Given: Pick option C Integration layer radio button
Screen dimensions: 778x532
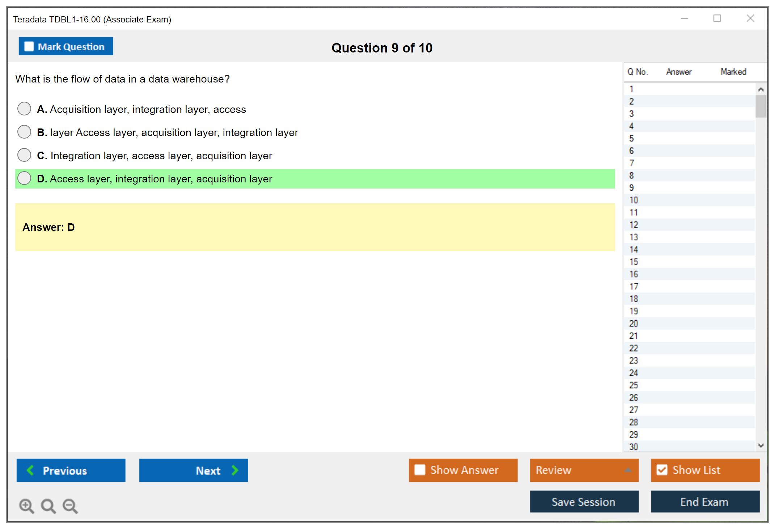Looking at the screenshot, I should (24, 155).
